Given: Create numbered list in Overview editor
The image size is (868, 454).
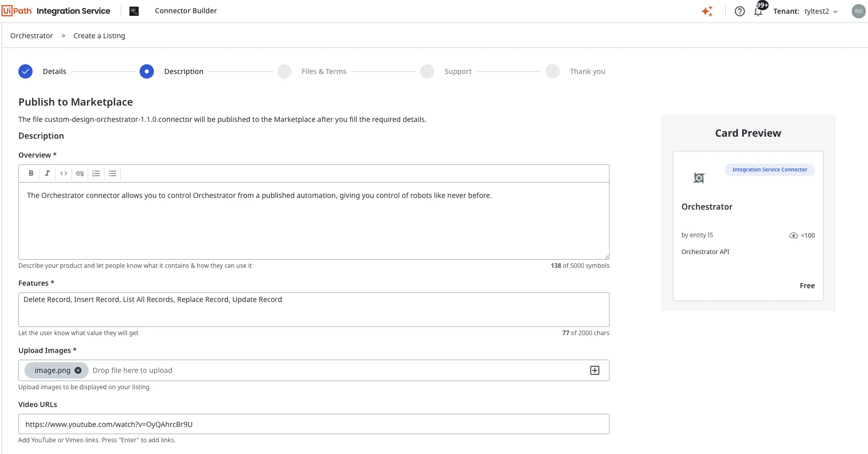Looking at the screenshot, I should 96,173.
